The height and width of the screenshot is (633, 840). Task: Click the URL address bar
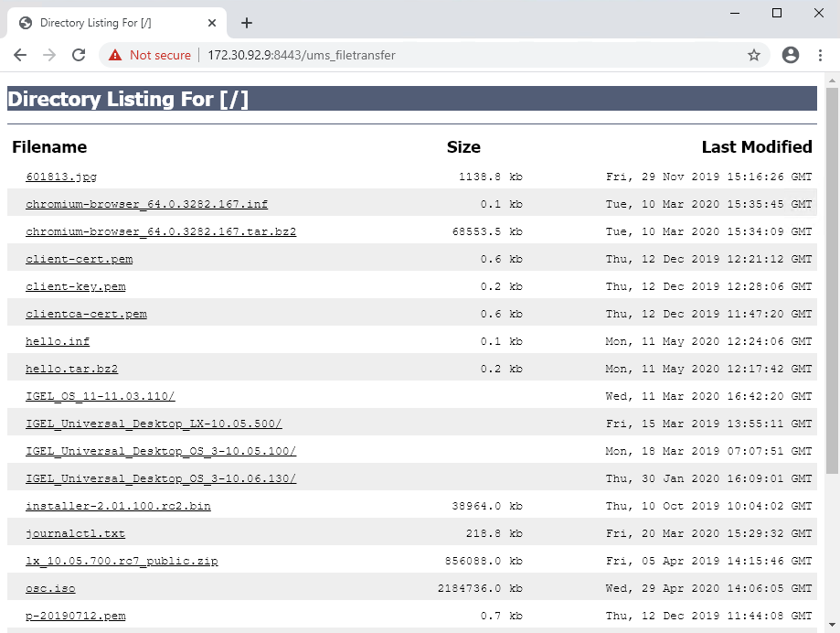tap(457, 55)
